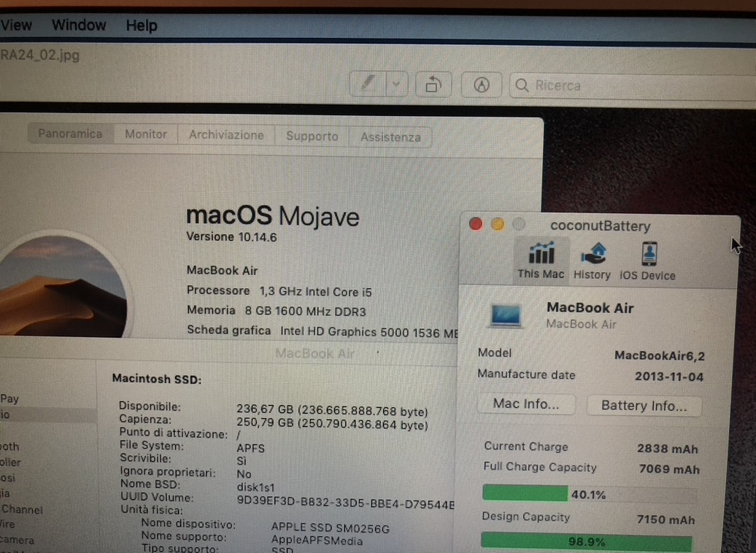Select the sidebar item ending in 'camera'
Screen dimensions: 756x553
(17, 539)
